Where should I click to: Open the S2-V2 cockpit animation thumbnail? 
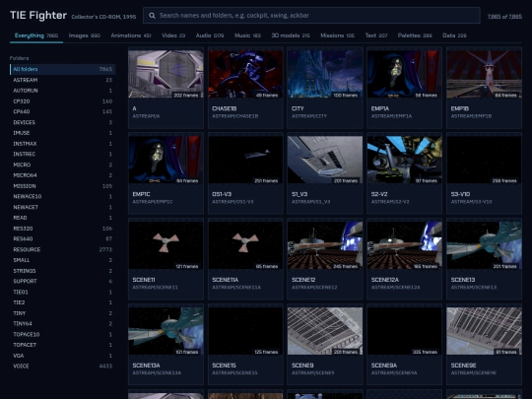point(405,160)
